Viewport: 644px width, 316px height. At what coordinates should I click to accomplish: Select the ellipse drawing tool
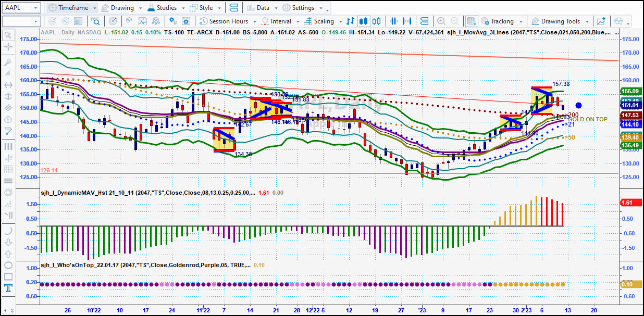click(x=8, y=266)
